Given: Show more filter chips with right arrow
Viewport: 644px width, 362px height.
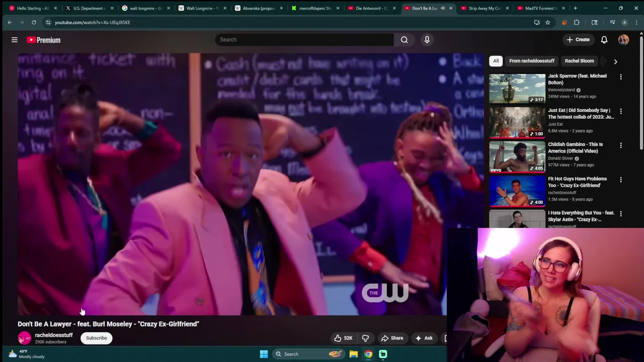Looking at the screenshot, I should (615, 61).
